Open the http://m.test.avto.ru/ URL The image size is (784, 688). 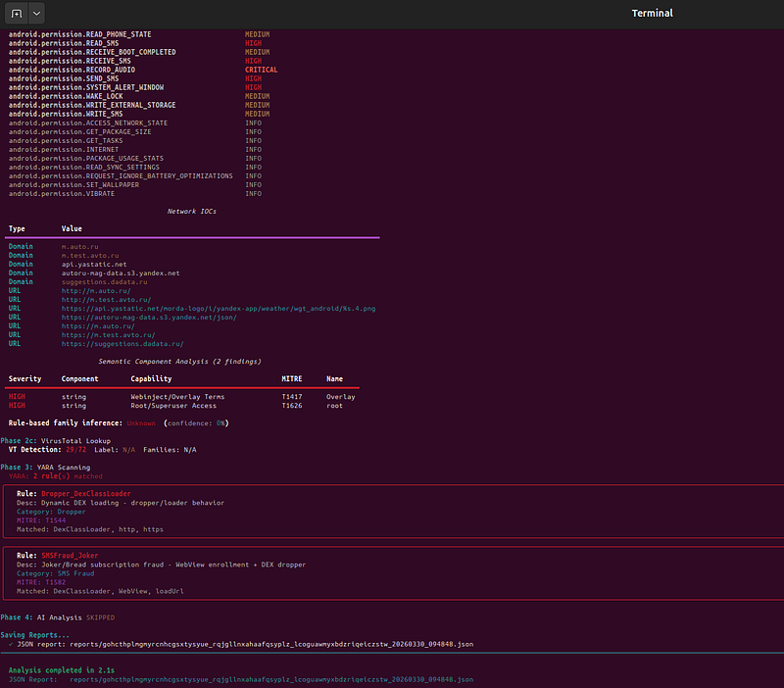106,300
